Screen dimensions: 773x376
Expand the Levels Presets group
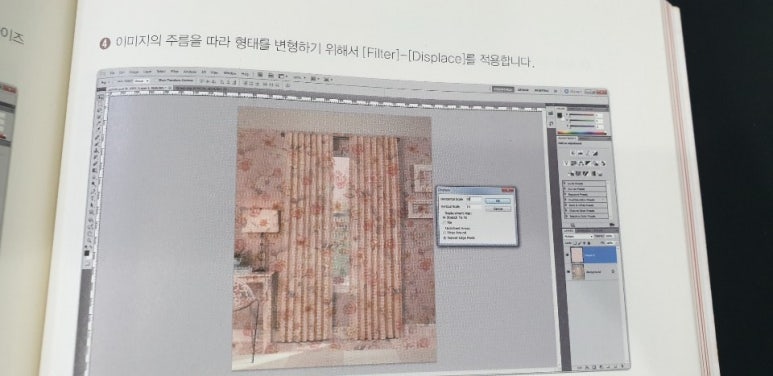565,183
